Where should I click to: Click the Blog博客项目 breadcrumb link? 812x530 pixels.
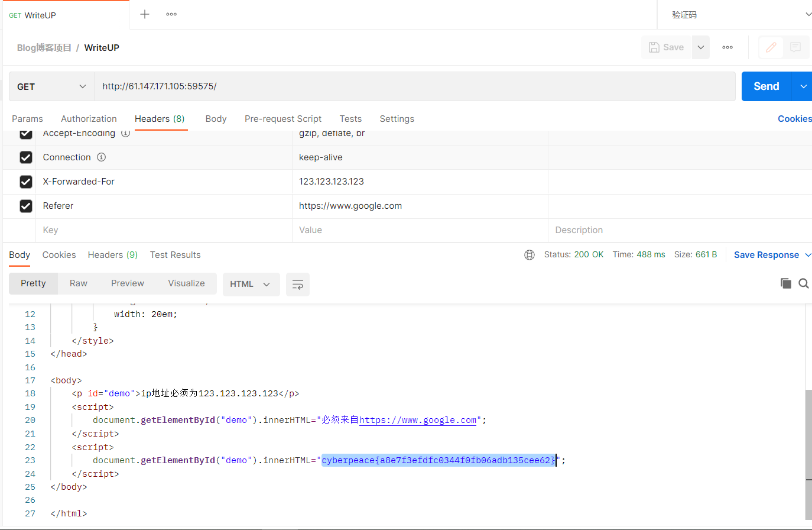pos(44,48)
